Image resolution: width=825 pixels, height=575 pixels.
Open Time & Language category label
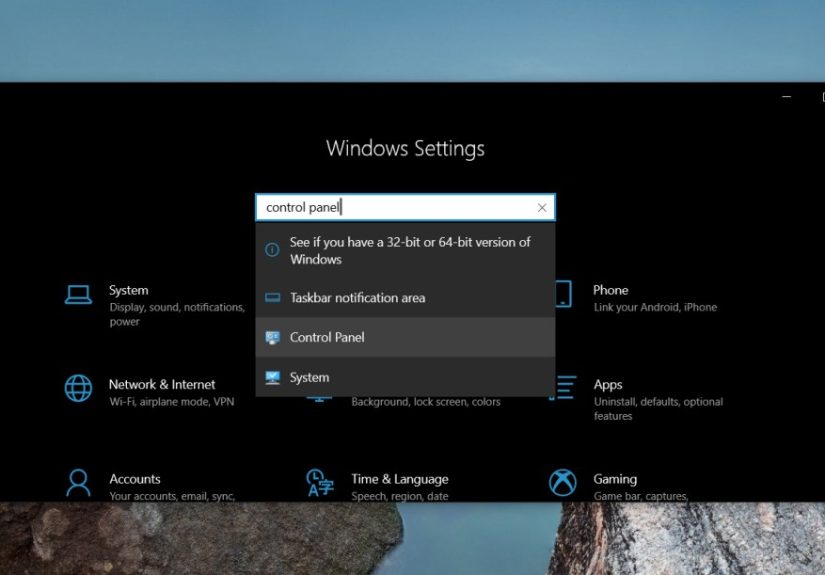400,479
